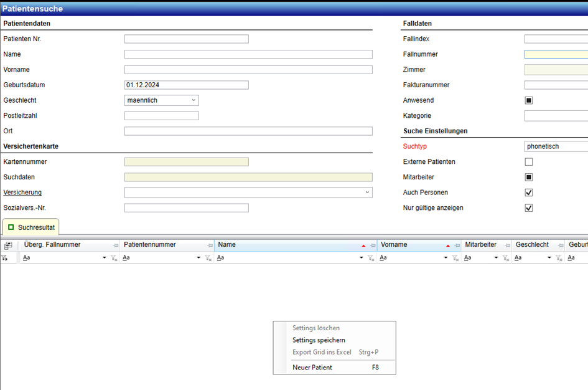Focus the Postleitzahl input field
Viewport: 588px width, 390px height.
click(162, 116)
